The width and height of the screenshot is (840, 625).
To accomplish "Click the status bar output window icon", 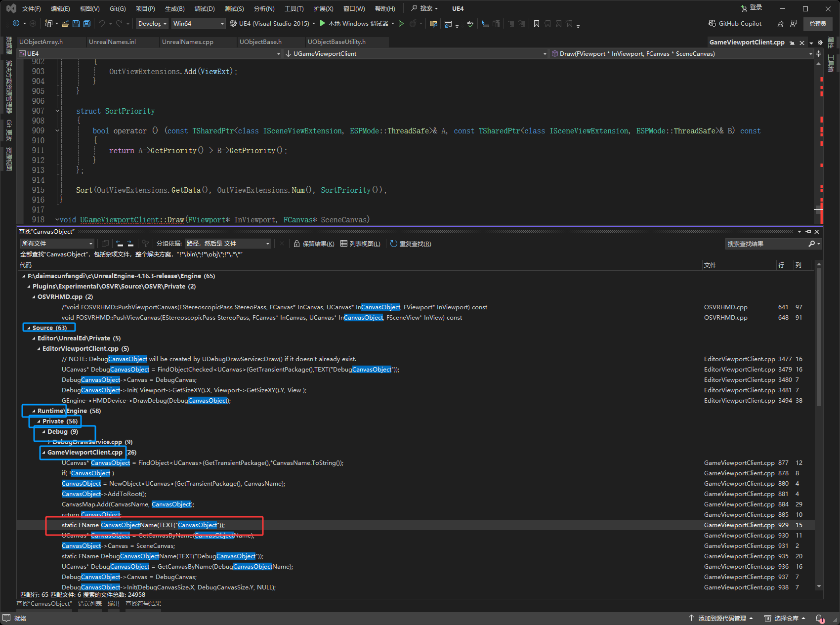I will (6, 618).
